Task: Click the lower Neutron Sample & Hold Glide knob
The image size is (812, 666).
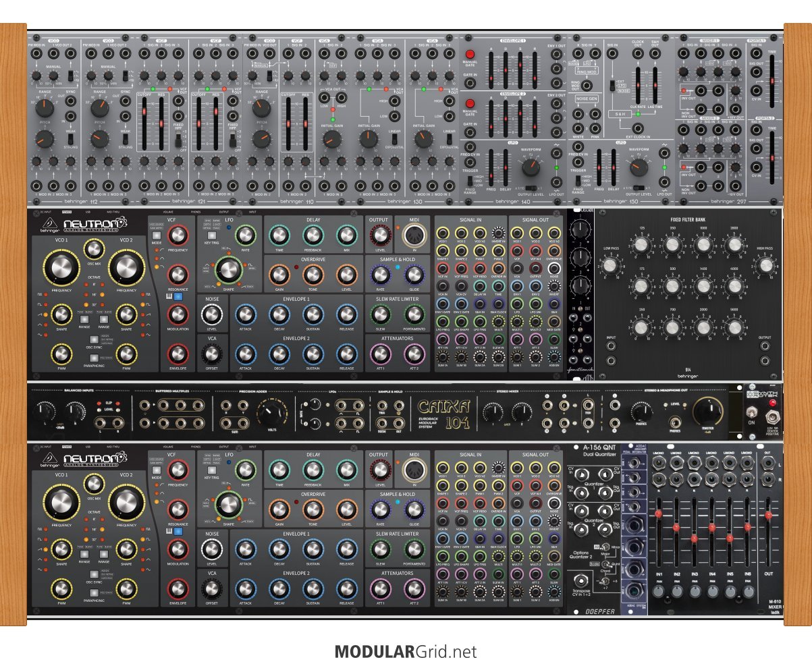Action: 414,509
